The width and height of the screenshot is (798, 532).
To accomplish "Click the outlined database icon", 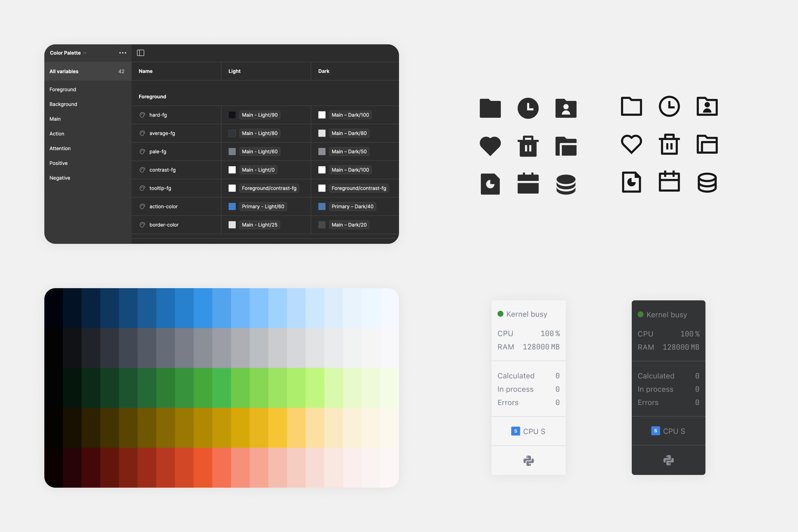I will [x=707, y=182].
